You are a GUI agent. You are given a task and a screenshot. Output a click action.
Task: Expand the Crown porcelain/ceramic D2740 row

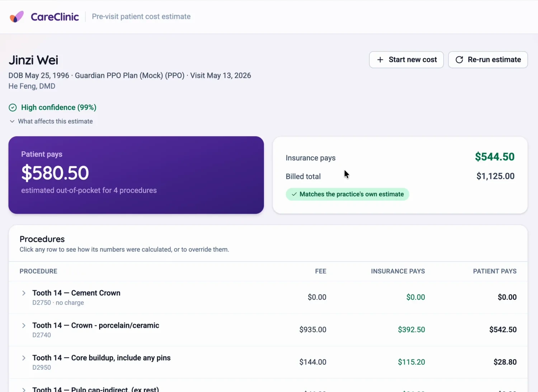24,326
